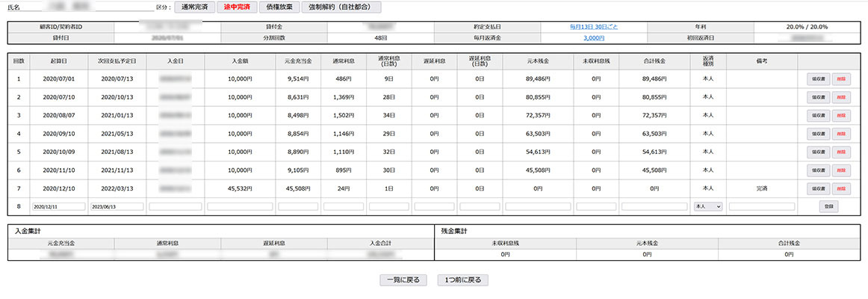Select the red 途中完済 status button
This screenshot has height=299, width=868.
click(237, 7)
